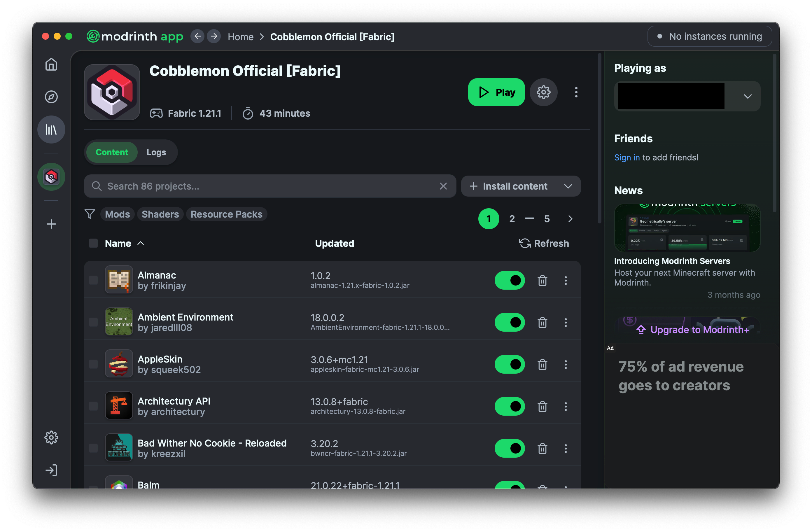This screenshot has height=532, width=812.
Task: Disable Bad Wither No Cookie toggle
Action: pyautogui.click(x=510, y=448)
